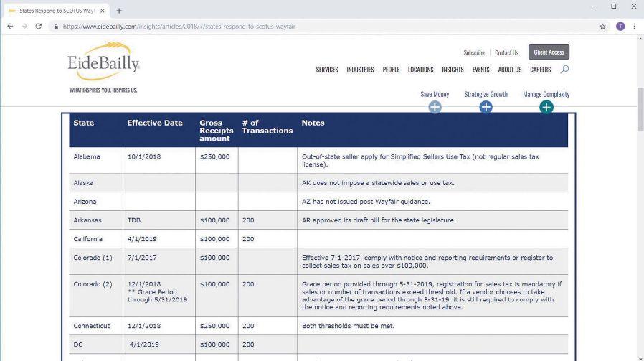
Task: Open the People menu
Action: point(391,70)
